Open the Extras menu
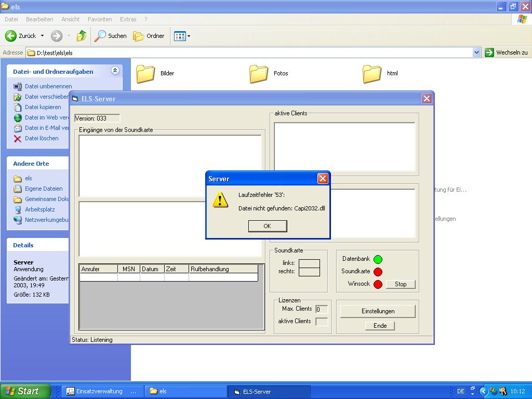 [x=128, y=19]
